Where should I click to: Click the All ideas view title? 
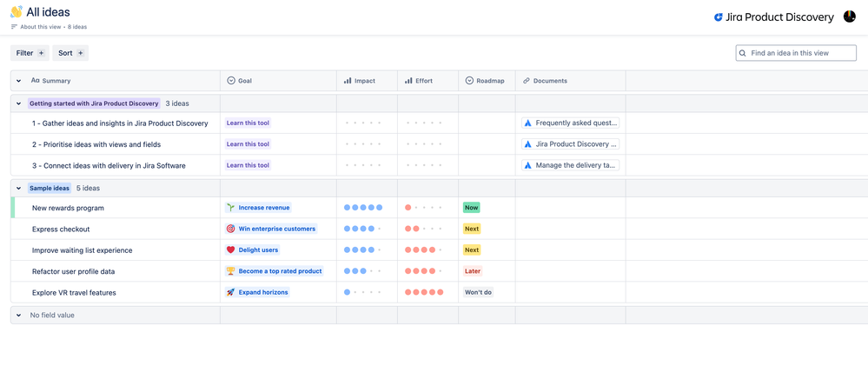coord(48,11)
